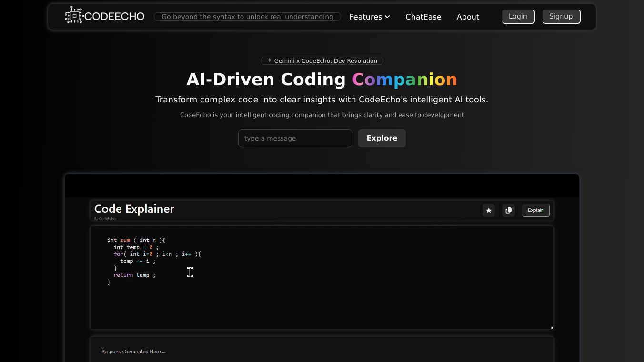Go to the ChatEase page
Image resolution: width=644 pixels, height=362 pixels.
click(423, 17)
